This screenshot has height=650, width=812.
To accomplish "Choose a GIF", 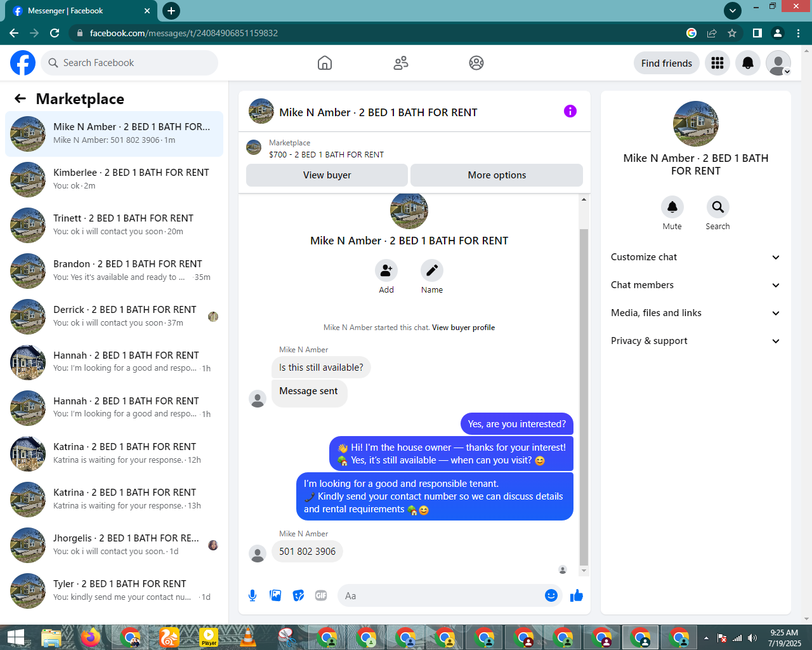I will [x=321, y=595].
